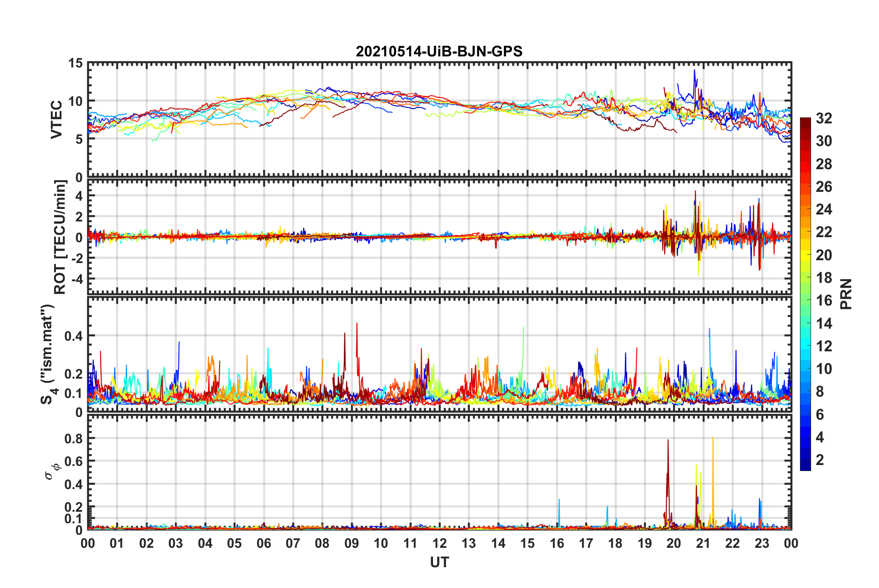Click the ROT axis tick label "-4"
The height and width of the screenshot is (588, 879).
click(77, 279)
